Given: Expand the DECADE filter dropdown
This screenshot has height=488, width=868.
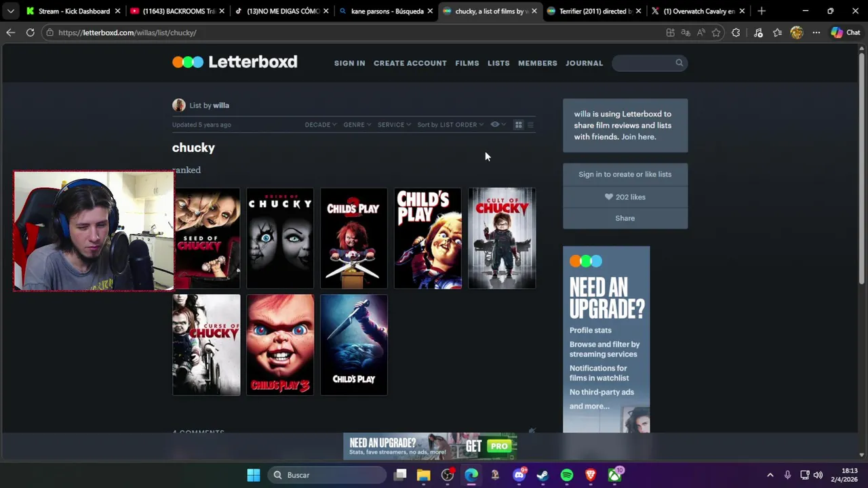Looking at the screenshot, I should coord(320,125).
